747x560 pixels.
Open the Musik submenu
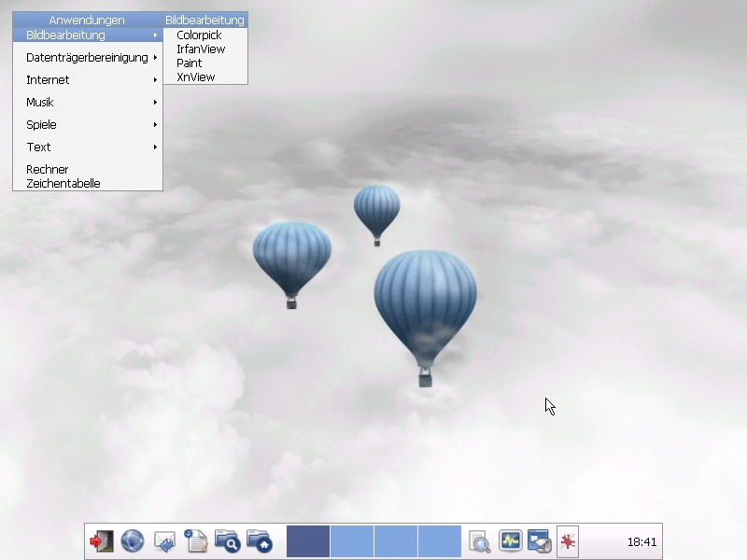tap(88, 103)
